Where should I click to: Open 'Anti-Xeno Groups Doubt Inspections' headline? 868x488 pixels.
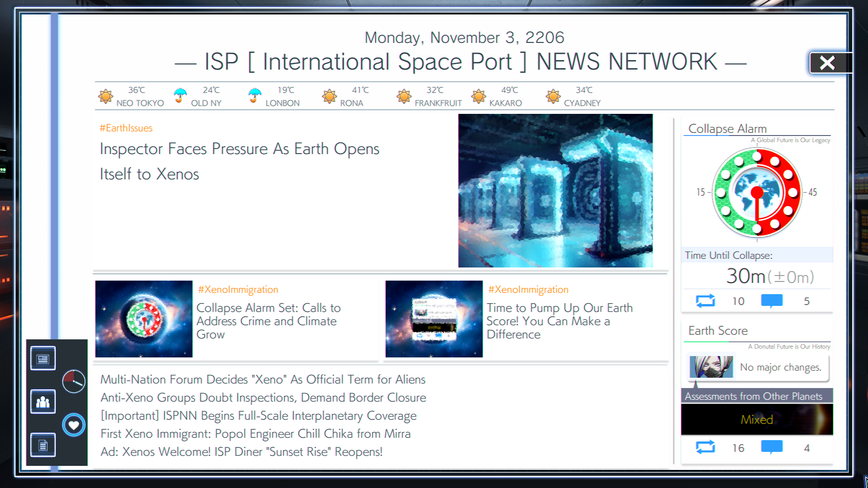pyautogui.click(x=263, y=398)
